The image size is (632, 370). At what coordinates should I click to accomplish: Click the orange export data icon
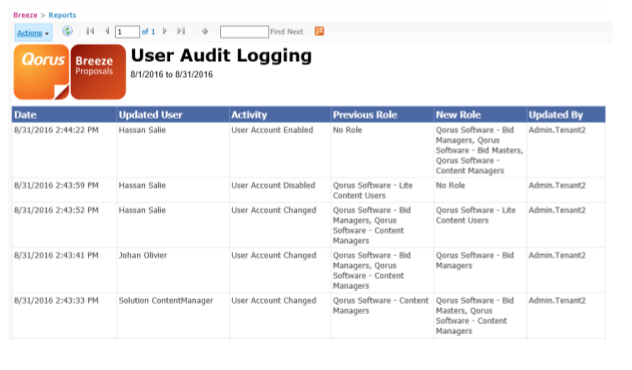coord(319,31)
